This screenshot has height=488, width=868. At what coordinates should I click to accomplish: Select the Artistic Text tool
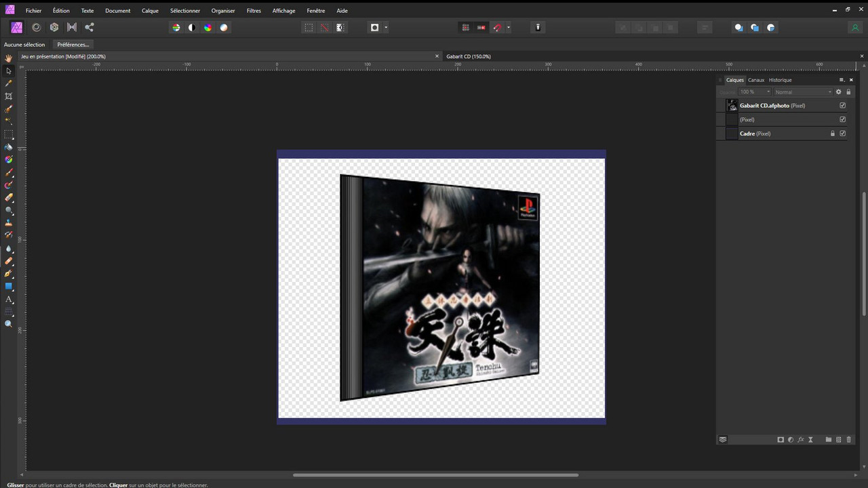(9, 299)
